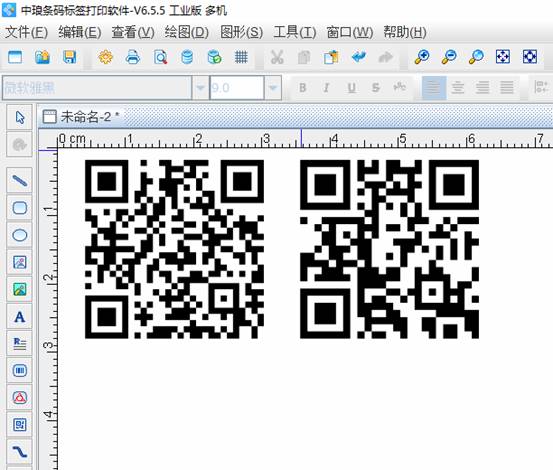Viewport: 553px width, 470px height.
Task: Select the QR code tool
Action: tap(20, 425)
